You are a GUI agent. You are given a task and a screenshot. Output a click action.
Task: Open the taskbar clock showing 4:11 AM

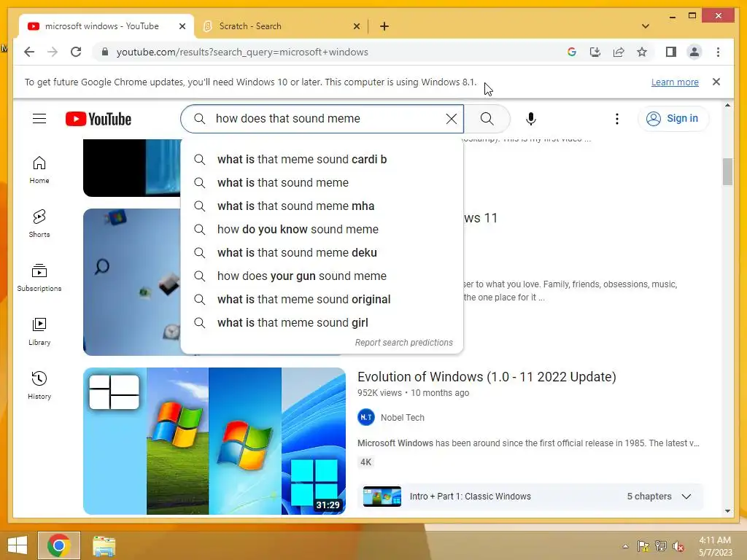click(x=715, y=546)
